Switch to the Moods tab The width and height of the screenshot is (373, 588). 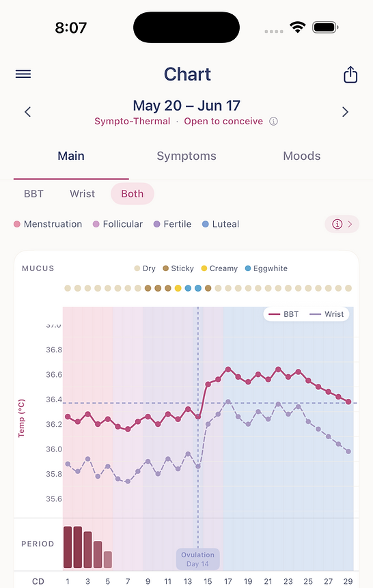302,156
